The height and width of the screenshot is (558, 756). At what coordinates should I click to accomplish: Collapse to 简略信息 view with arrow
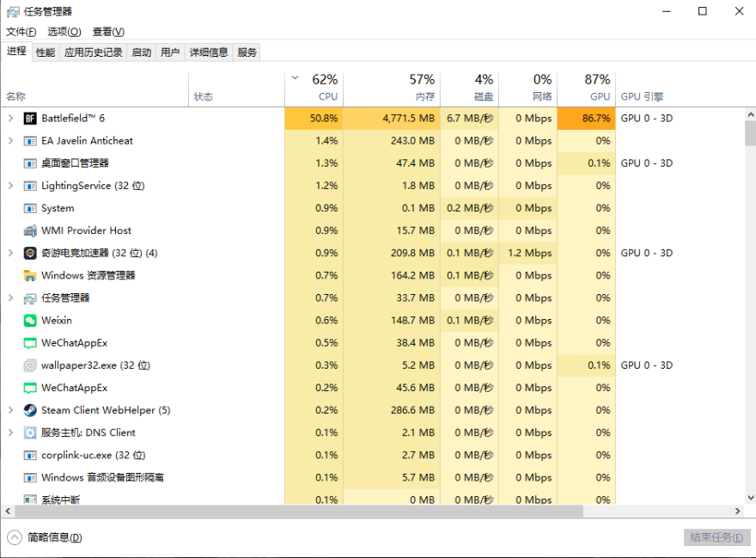(x=14, y=537)
